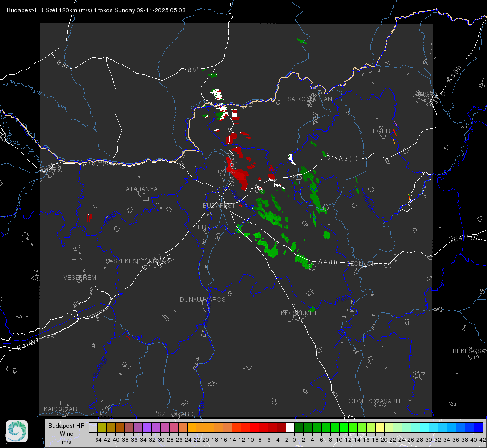Click the blue 'Somogy' county label
The height and width of the screenshot is (448, 487).
100,367
